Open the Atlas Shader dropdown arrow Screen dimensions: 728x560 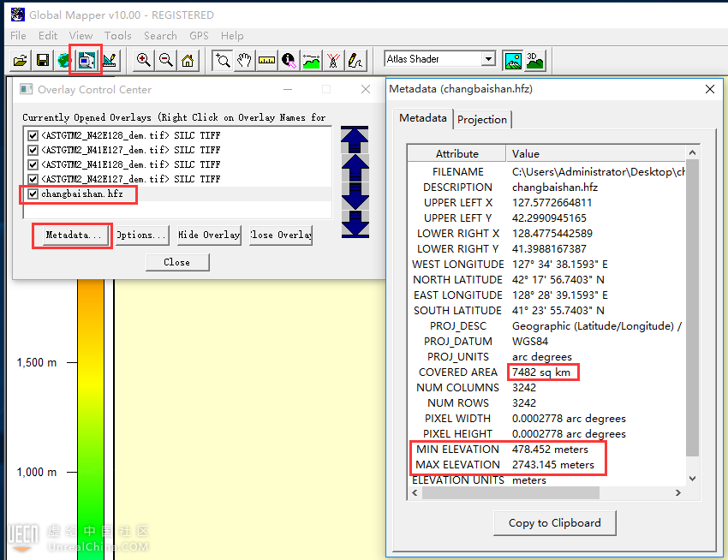point(488,59)
